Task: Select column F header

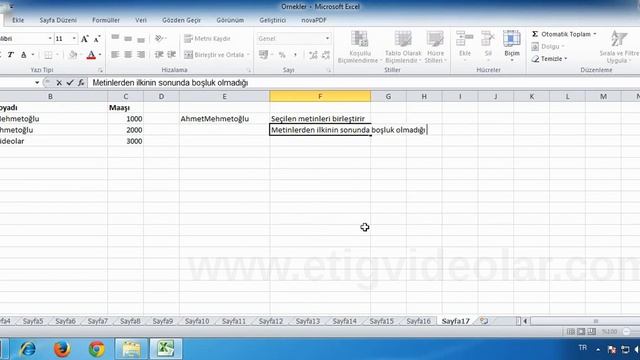Action: 320,96
